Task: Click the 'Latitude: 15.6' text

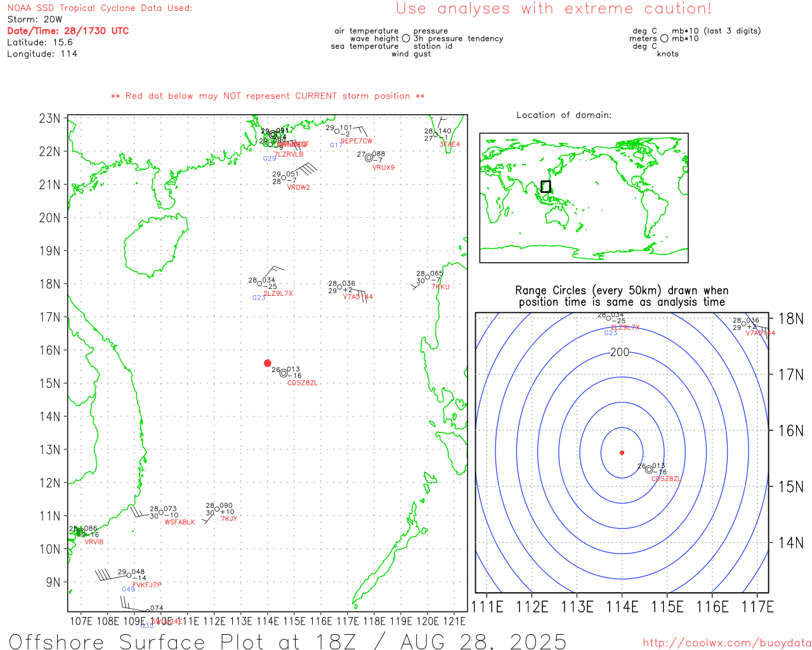Action: pyautogui.click(x=40, y=42)
